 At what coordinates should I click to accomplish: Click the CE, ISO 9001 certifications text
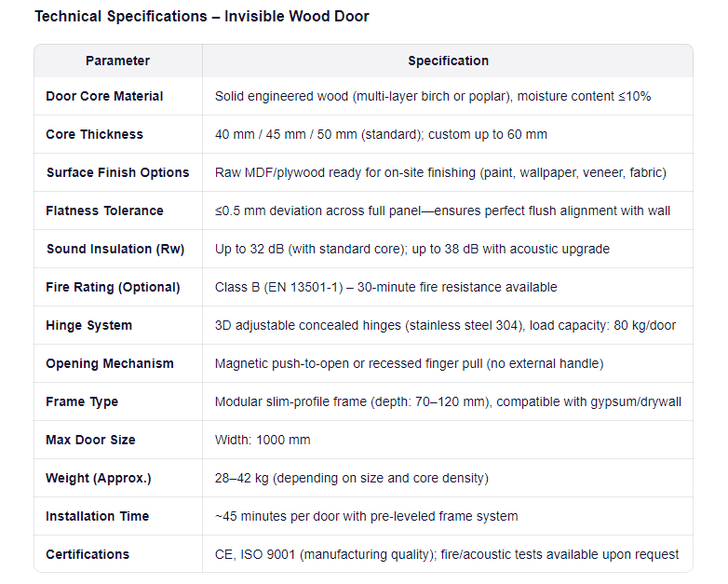click(447, 554)
